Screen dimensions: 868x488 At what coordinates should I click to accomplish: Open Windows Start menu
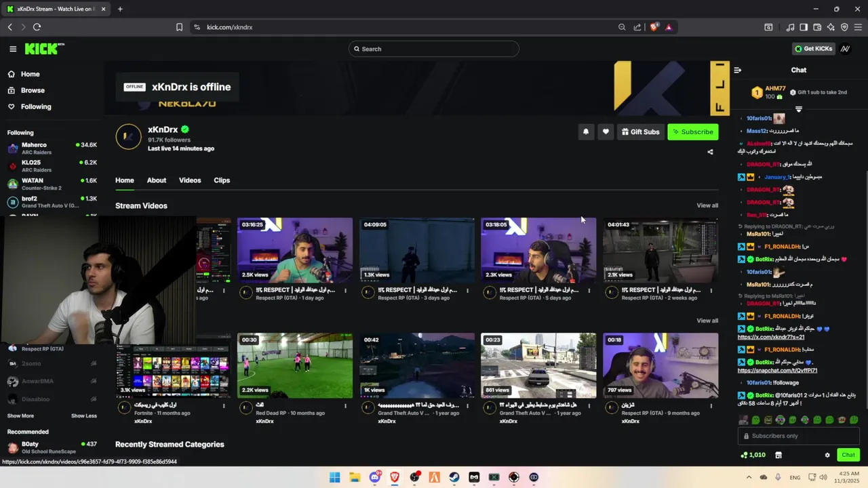(x=334, y=477)
